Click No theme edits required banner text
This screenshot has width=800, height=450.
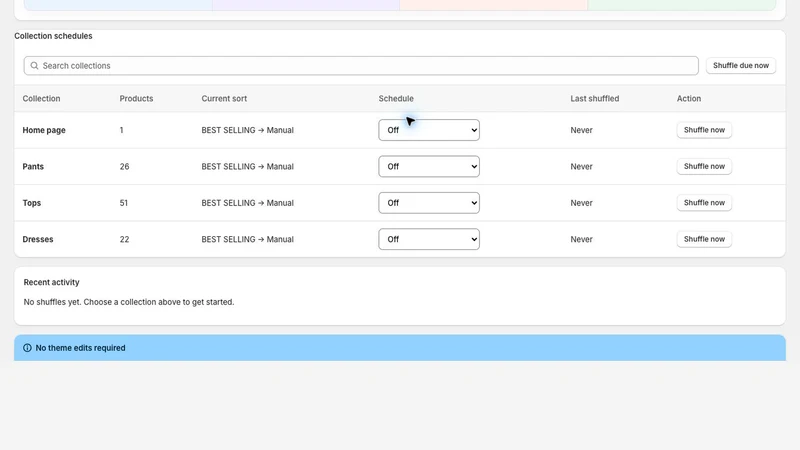pos(81,348)
